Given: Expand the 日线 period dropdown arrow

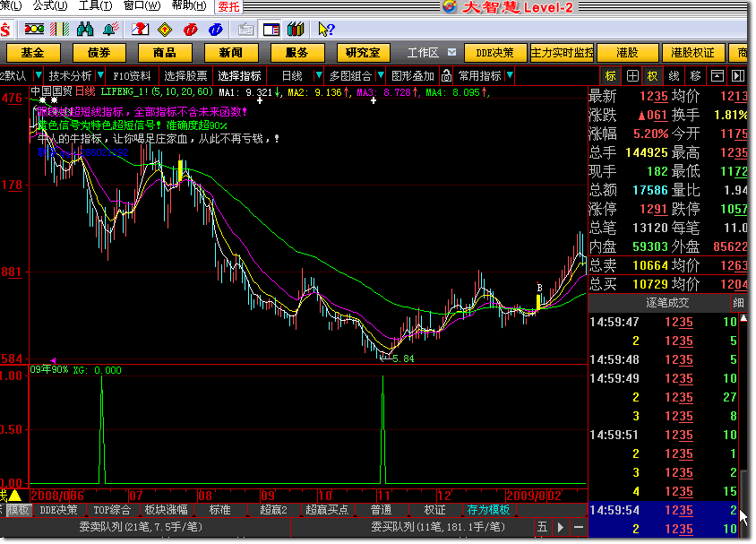Looking at the screenshot, I should point(318,75).
